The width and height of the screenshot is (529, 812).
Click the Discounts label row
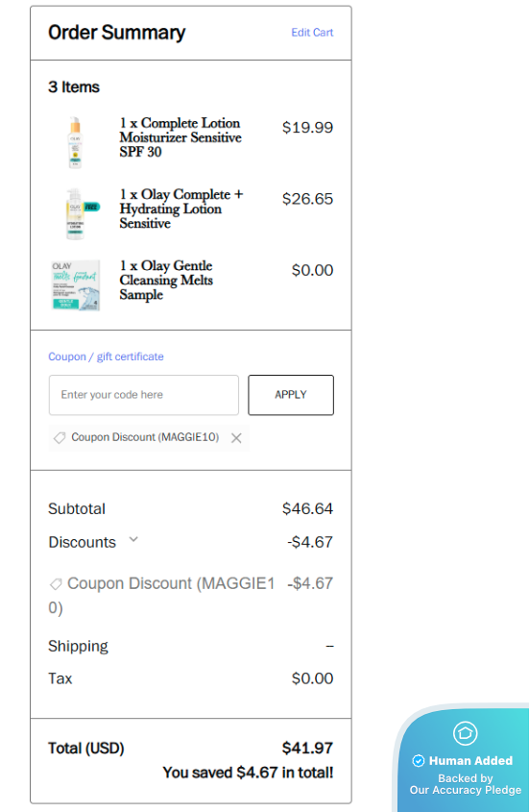pyautogui.click(x=191, y=542)
